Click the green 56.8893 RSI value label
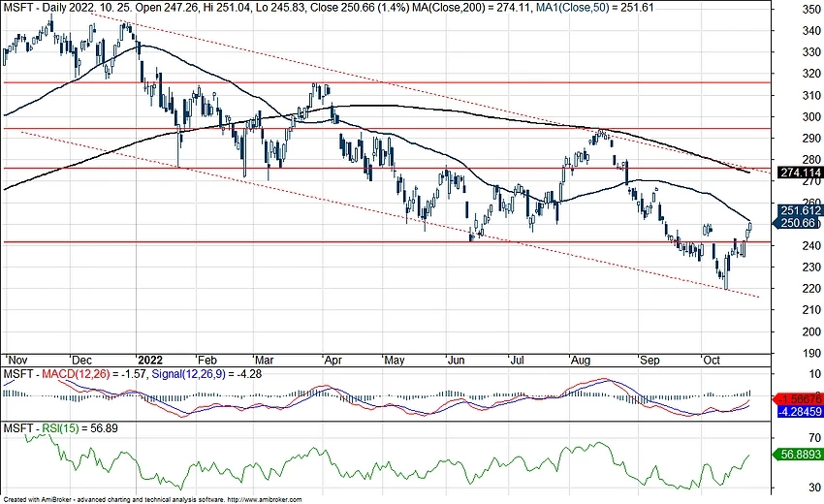 [x=799, y=454]
